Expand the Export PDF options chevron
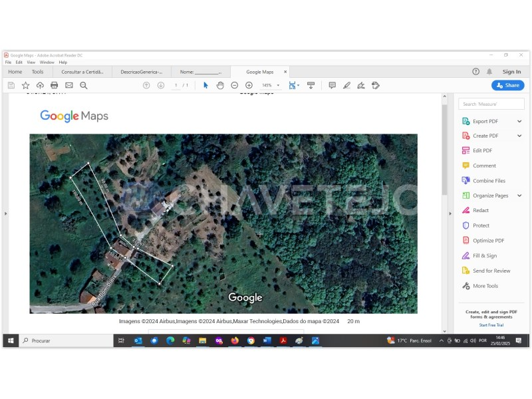This screenshot has width=532, height=399. (519, 121)
